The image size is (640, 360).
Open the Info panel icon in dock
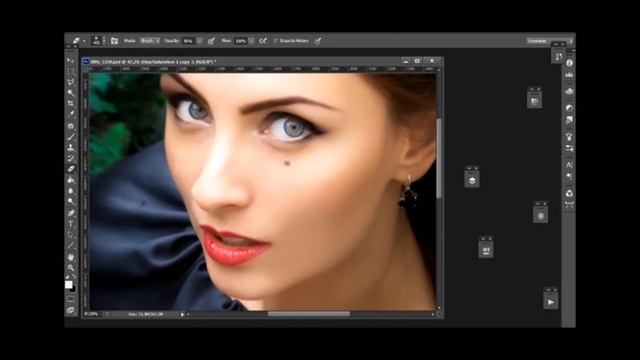(569, 63)
